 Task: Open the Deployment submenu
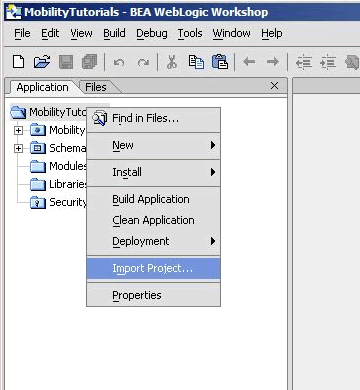click(153, 241)
